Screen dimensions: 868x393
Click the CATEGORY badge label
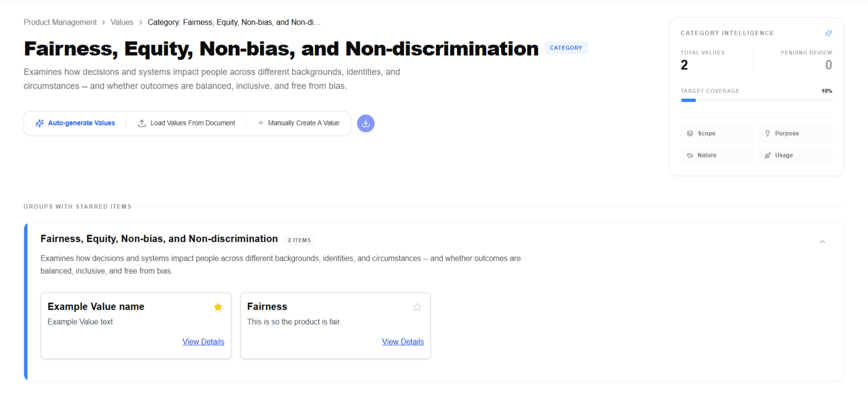tap(566, 47)
